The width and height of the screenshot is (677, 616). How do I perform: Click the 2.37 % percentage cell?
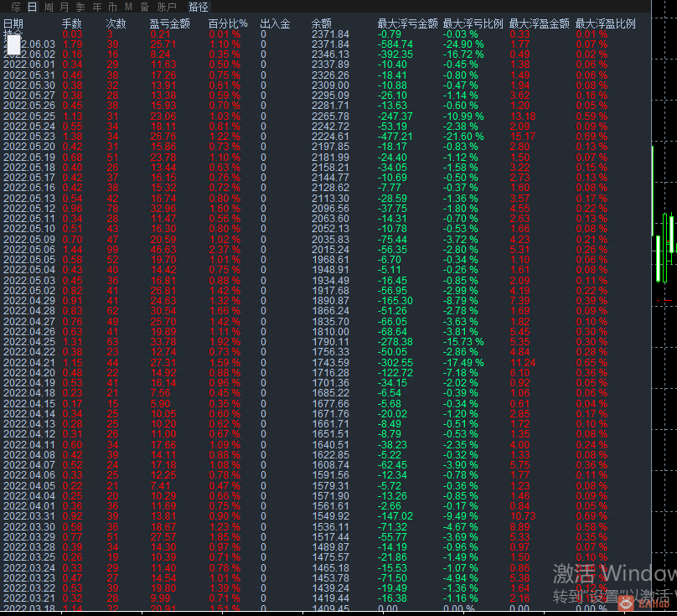tap(225, 250)
